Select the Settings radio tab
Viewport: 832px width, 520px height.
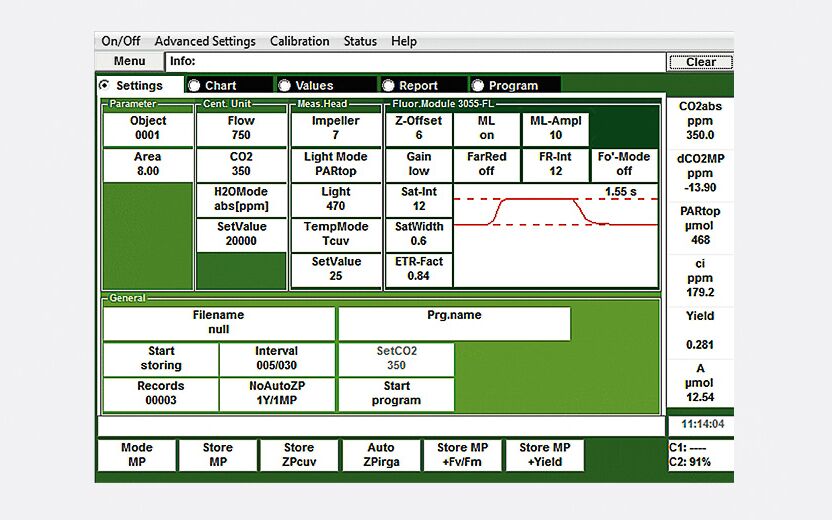pos(140,85)
